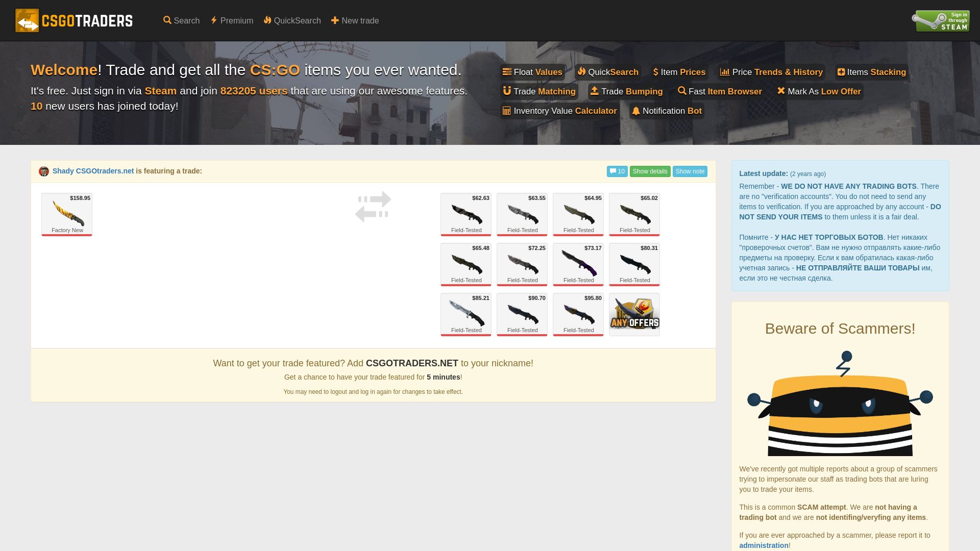The height and width of the screenshot is (551, 980).
Task: Open the Shady CSGOtraders.net user profile
Action: click(x=93, y=171)
